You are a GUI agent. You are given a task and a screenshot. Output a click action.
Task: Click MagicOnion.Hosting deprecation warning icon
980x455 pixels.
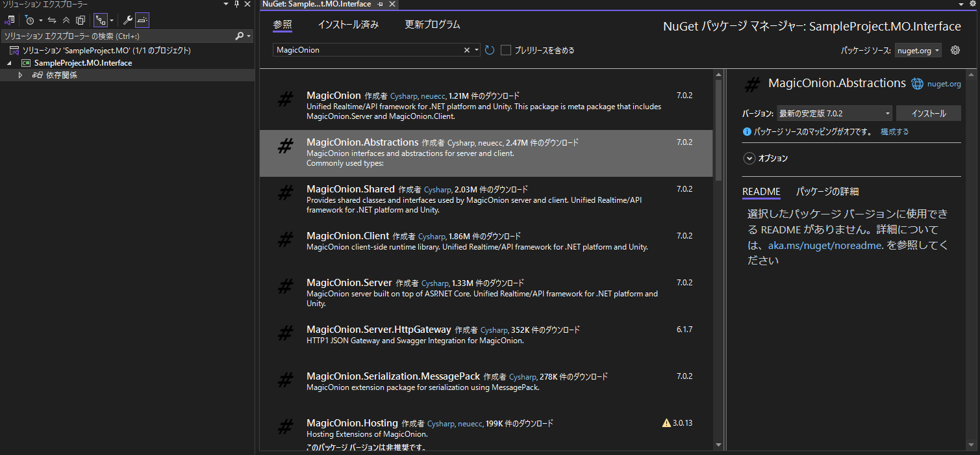[x=666, y=423]
